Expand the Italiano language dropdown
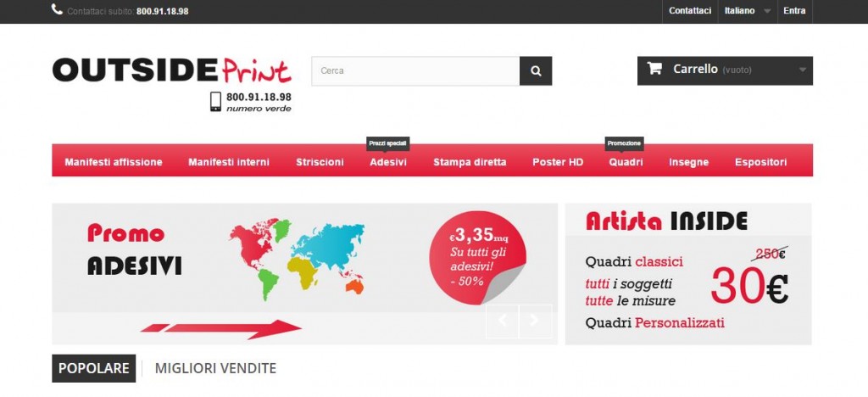 point(747,11)
